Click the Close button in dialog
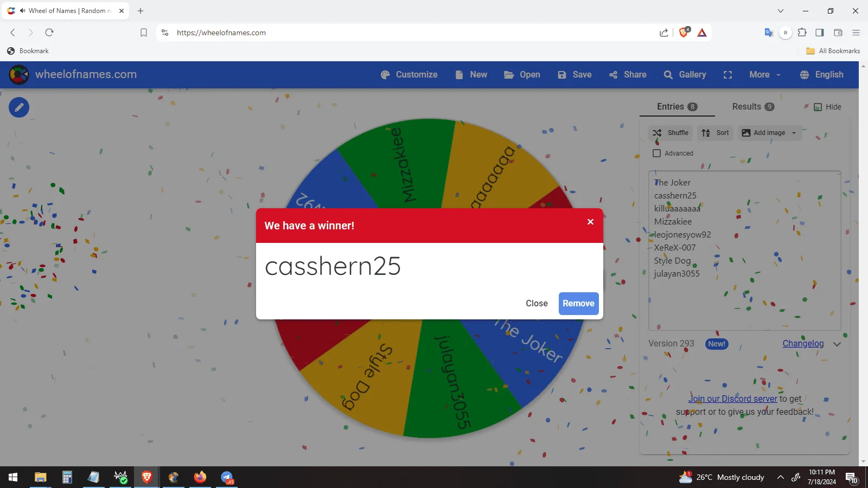 point(537,304)
